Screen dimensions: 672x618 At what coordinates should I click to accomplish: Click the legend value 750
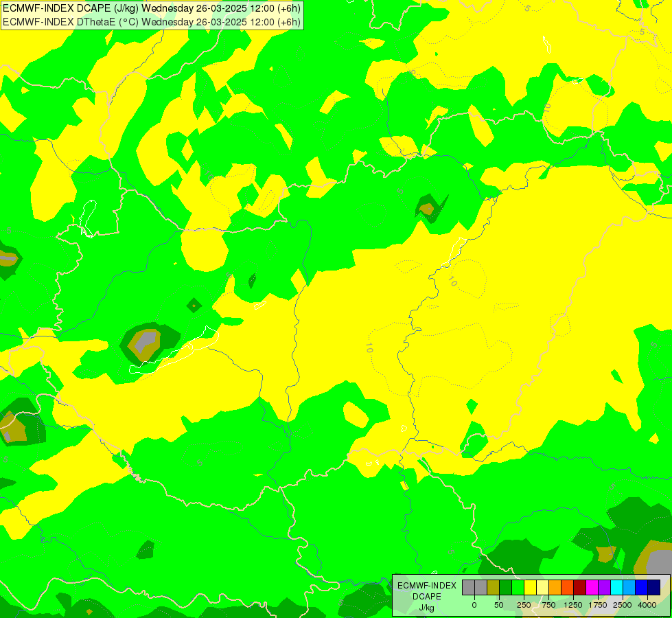(548, 605)
